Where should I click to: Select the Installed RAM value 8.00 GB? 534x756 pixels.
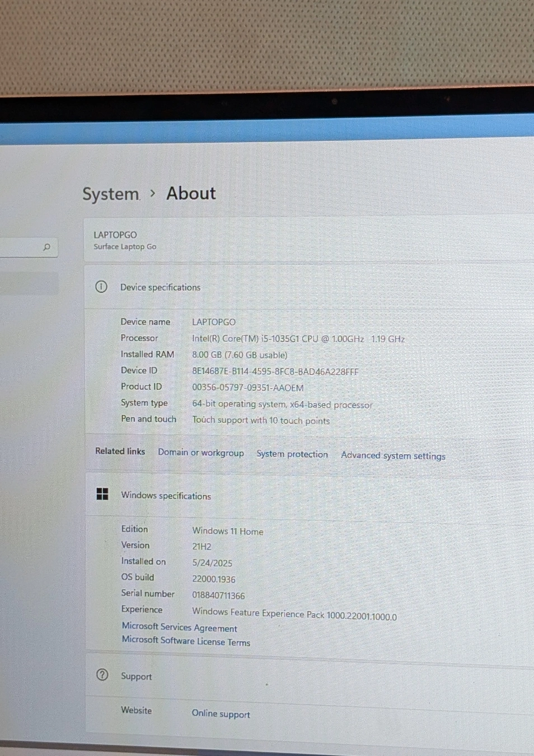pos(240,355)
